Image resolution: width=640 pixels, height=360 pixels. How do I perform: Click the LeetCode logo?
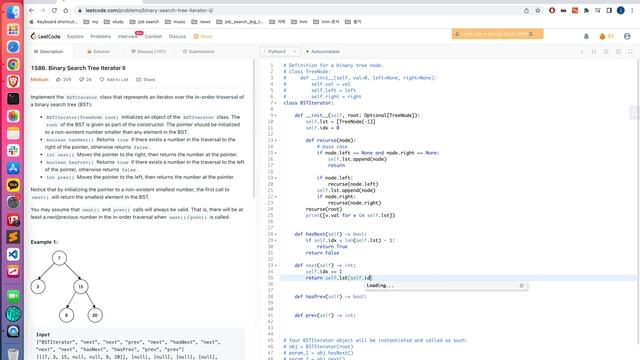point(45,36)
